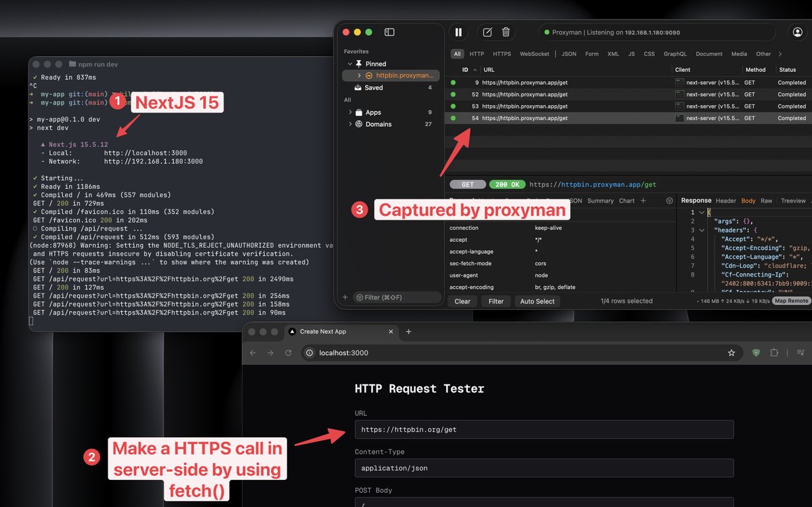Click the browser back arrow

[253, 352]
